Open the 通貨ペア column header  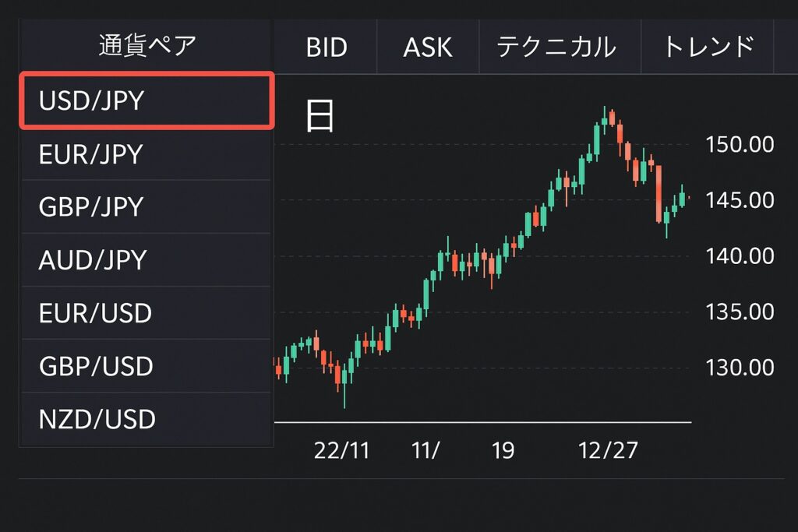coord(147,46)
